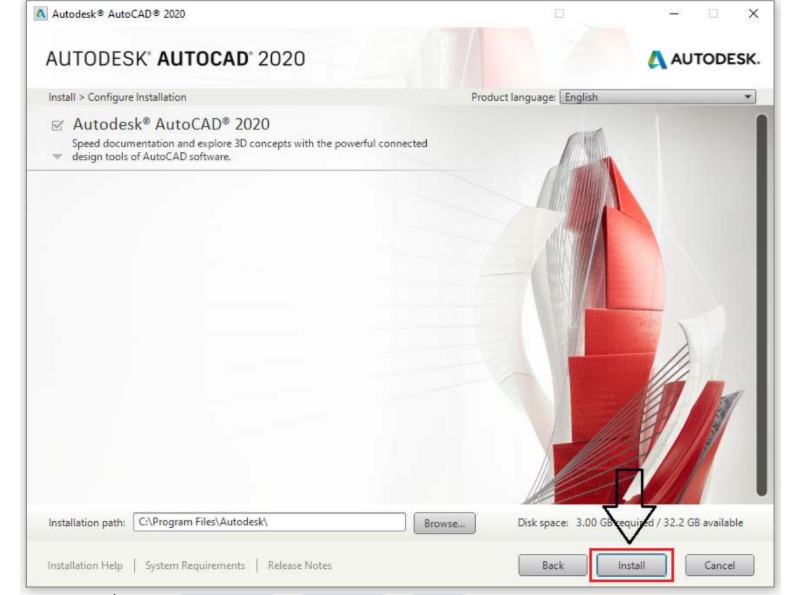Click 'Install > Configure Installation' breadcrumb text
800x595 pixels.
pos(117,97)
